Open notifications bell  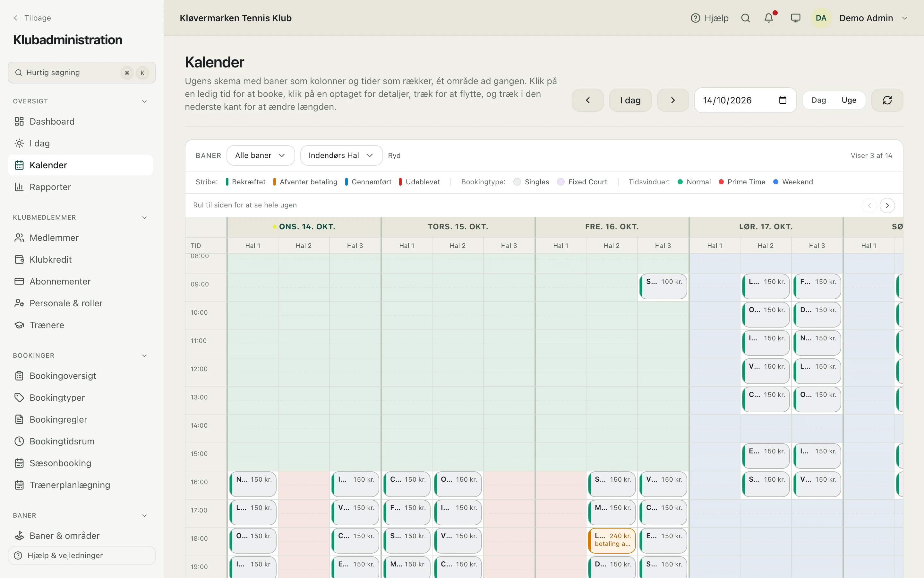point(769,18)
